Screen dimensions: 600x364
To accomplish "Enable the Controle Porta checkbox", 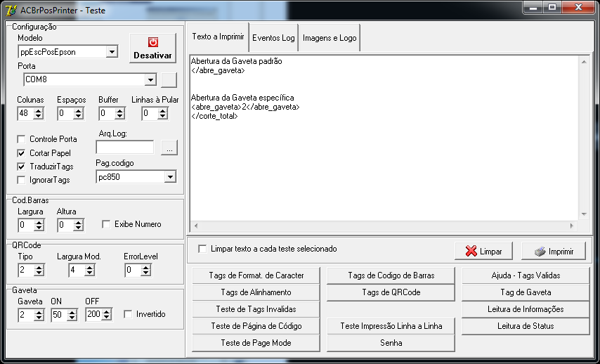I will [x=21, y=139].
